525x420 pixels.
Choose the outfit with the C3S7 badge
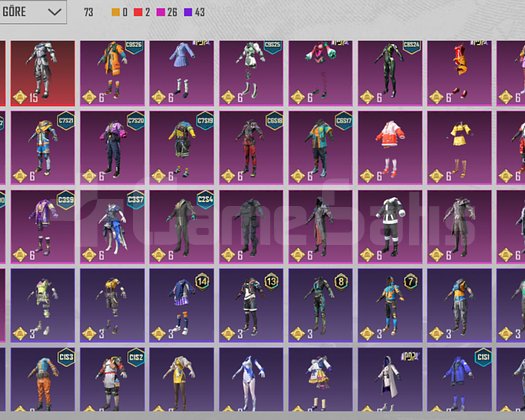click(x=112, y=226)
